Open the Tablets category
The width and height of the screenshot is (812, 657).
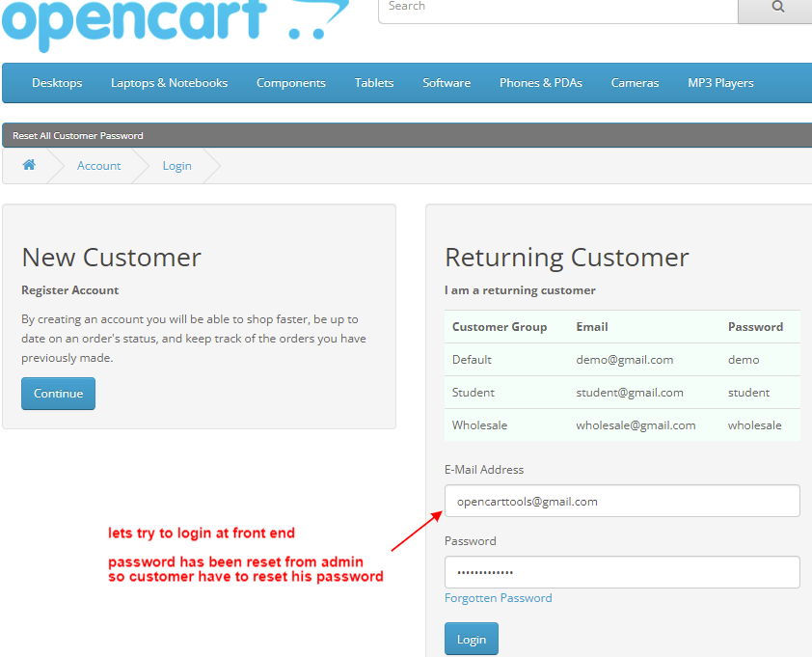(x=374, y=83)
